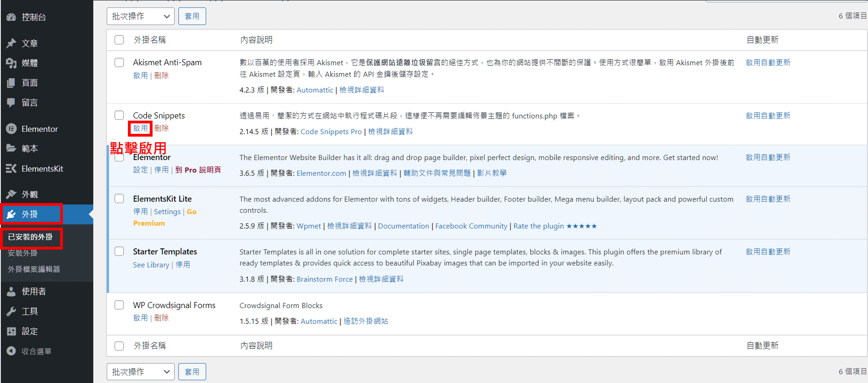
Task: Click the Posts pushpin icon
Action: tap(11, 43)
